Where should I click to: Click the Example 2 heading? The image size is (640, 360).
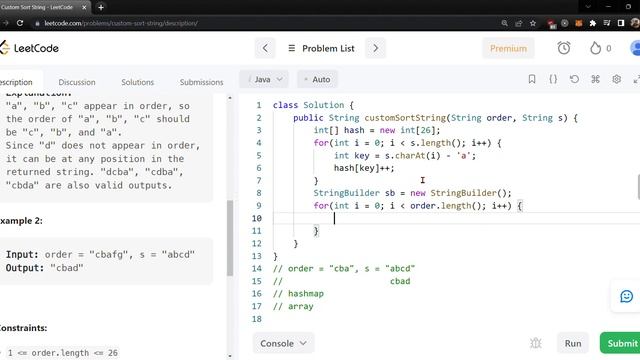coord(21,221)
